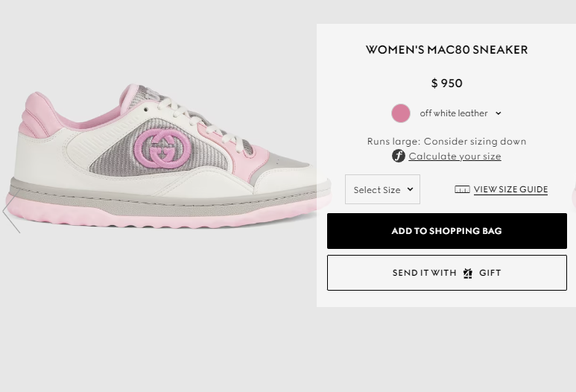
Task: Click the $ 950 price text
Action: coord(446,83)
